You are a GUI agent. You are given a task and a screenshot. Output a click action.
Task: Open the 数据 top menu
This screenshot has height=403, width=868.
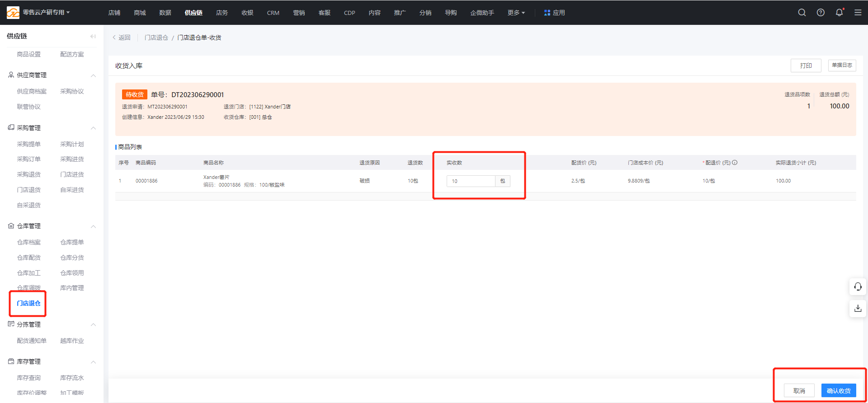pos(165,13)
